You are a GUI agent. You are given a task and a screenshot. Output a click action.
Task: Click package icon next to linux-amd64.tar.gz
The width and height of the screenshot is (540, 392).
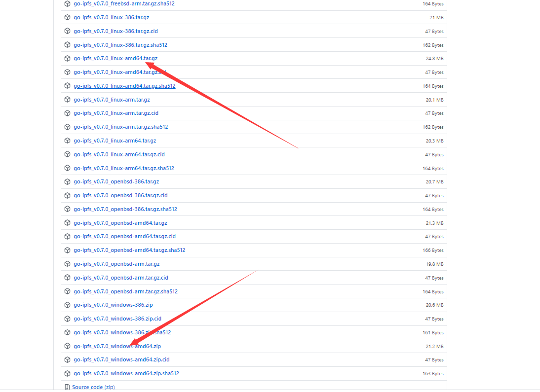point(68,58)
